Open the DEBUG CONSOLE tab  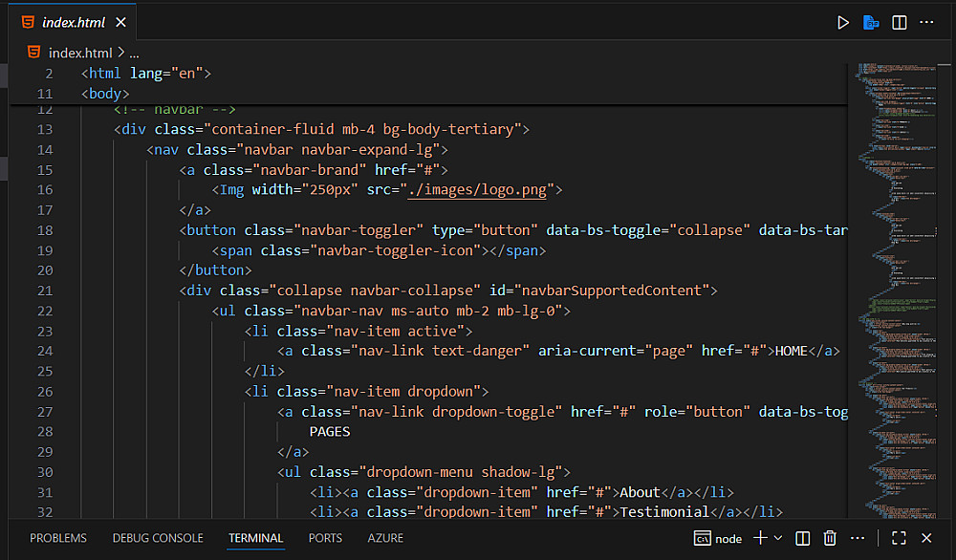tap(158, 538)
